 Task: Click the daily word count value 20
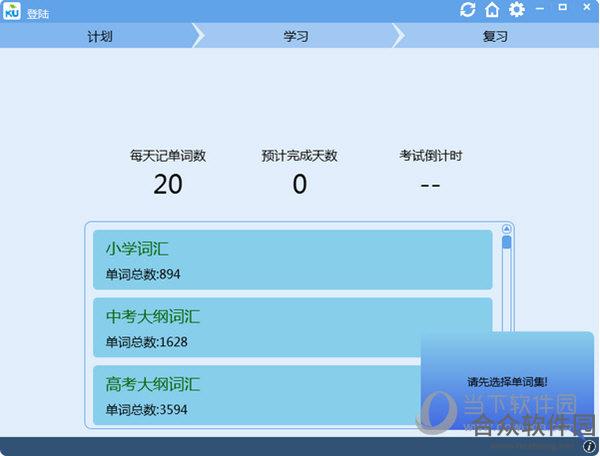168,184
